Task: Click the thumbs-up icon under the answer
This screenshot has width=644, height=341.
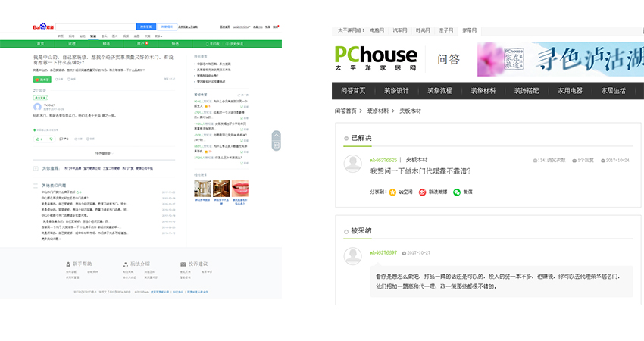Action: coord(39,139)
